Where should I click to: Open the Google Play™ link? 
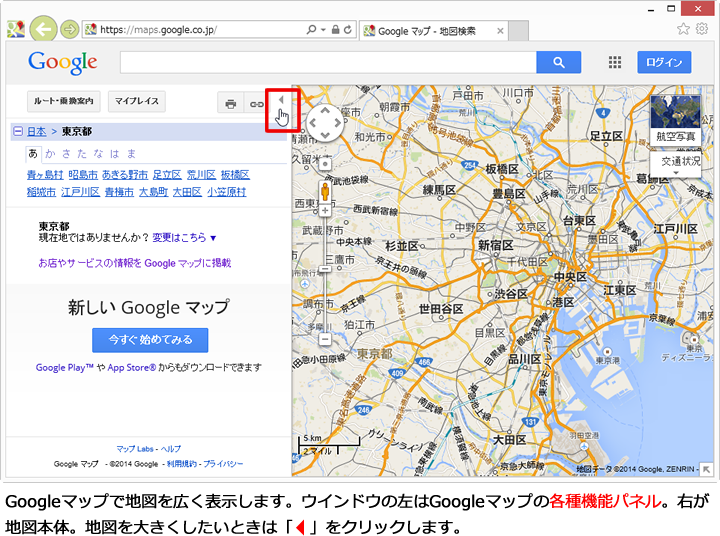tap(65, 367)
